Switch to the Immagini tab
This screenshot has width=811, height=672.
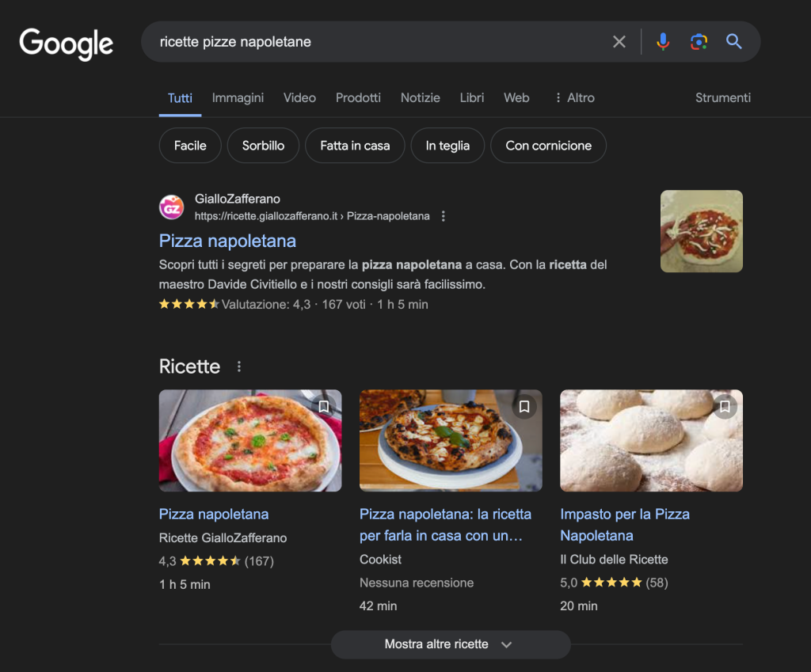pos(238,97)
